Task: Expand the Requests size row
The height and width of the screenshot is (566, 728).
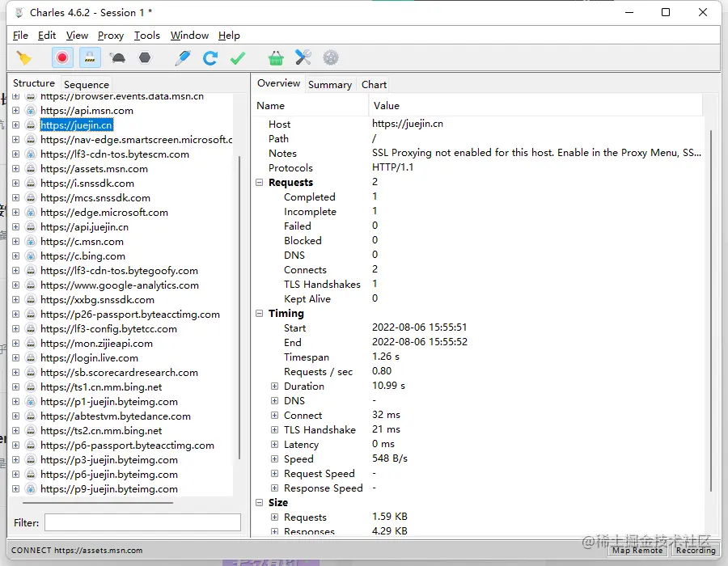Action: coord(275,517)
